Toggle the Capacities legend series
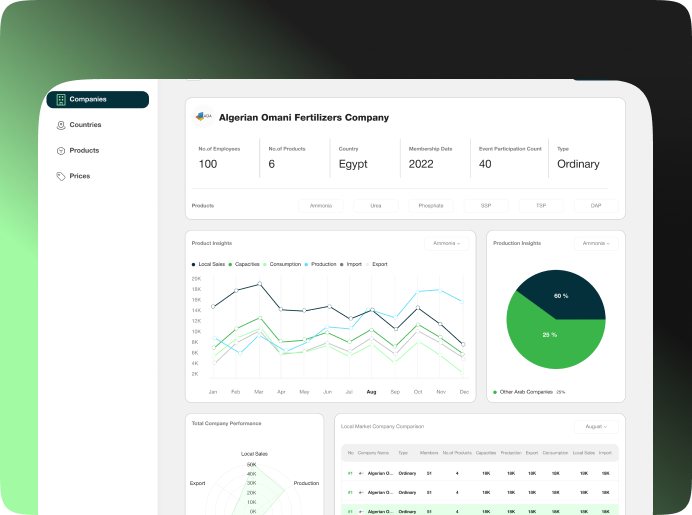The height and width of the screenshot is (515, 692). point(244,264)
